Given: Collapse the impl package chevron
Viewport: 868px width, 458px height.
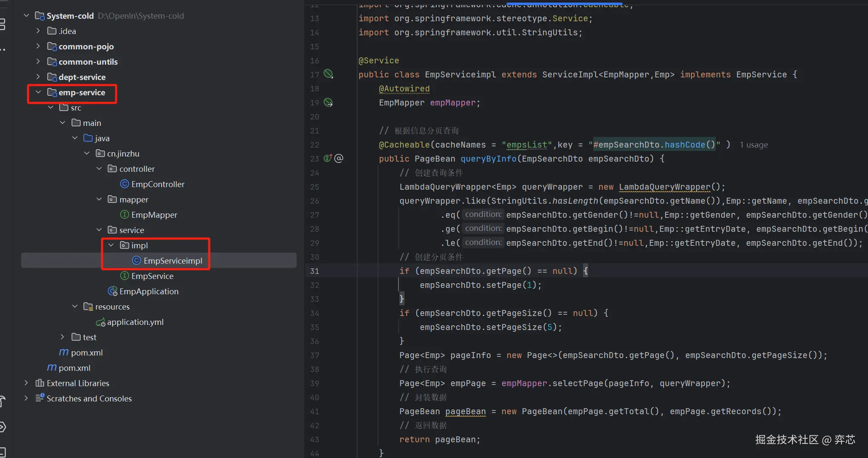Looking at the screenshot, I should tap(111, 245).
